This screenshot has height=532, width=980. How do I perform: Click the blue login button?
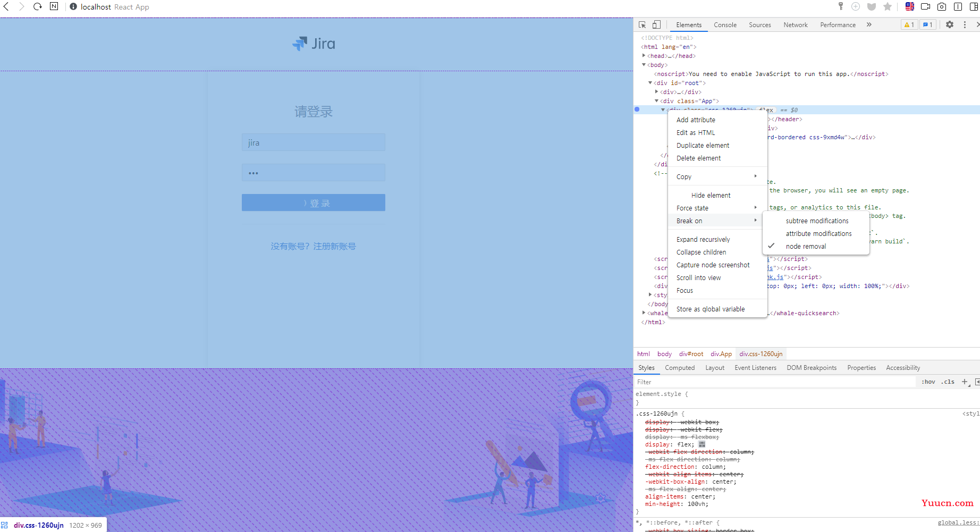pyautogui.click(x=314, y=202)
